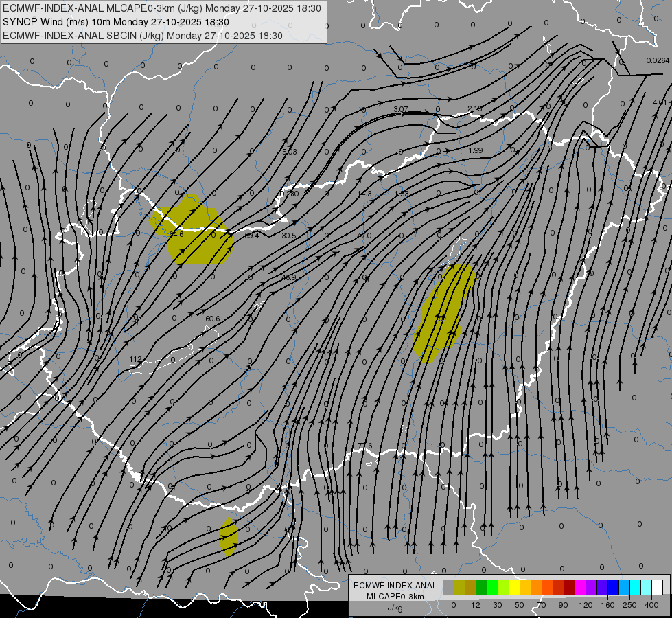Click the legend tick label 12
672x618 pixels.
pyautogui.click(x=476, y=605)
